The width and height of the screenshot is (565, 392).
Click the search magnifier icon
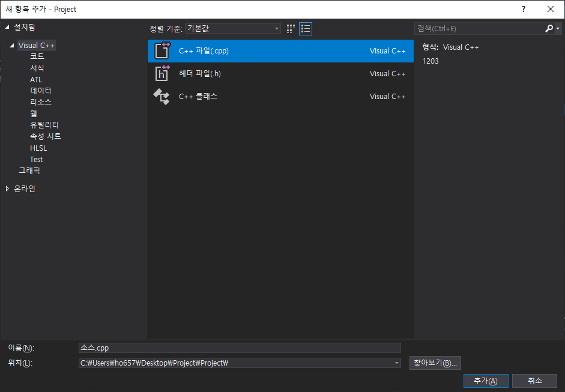[549, 28]
